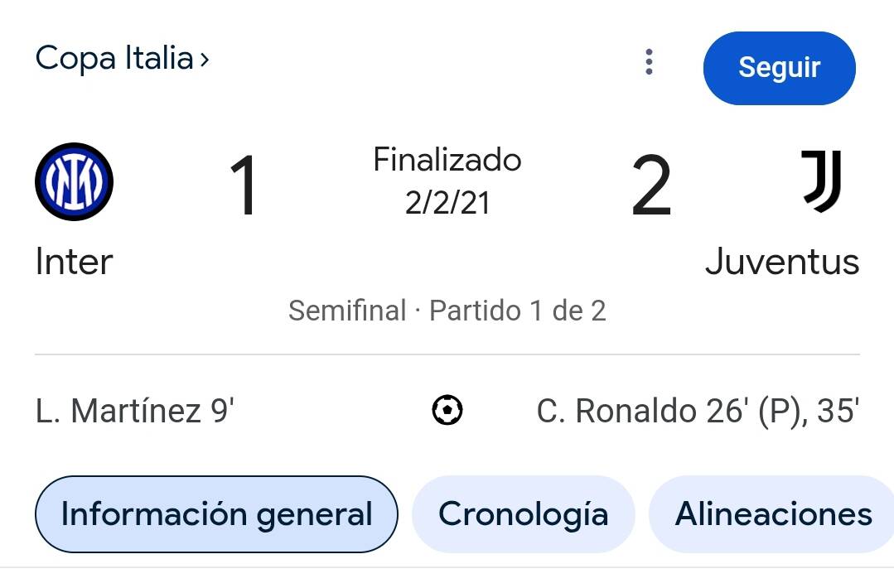894x588 pixels.
Task: Click Juventus's score of 2
Action: pyautogui.click(x=652, y=186)
